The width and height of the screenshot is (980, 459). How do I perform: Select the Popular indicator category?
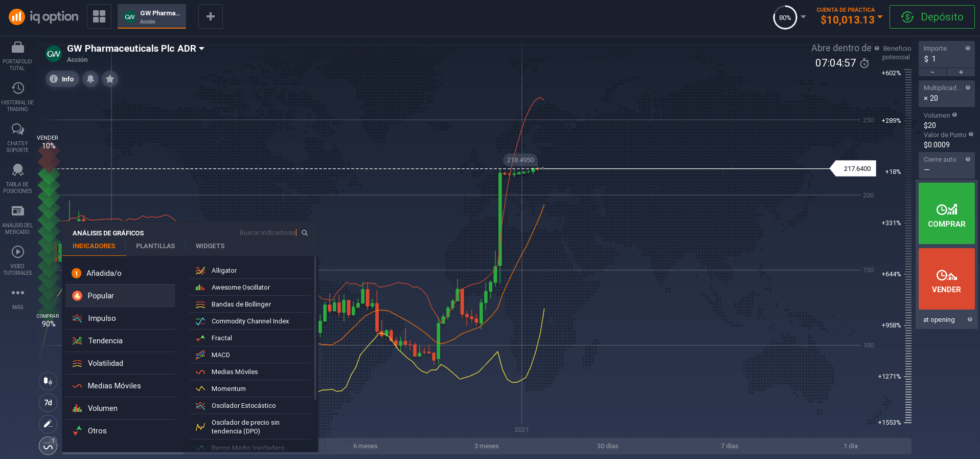coord(121,296)
